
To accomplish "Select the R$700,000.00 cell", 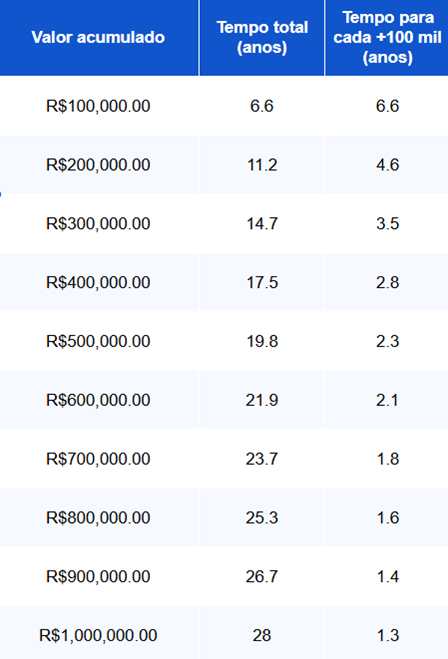I will [98, 459].
